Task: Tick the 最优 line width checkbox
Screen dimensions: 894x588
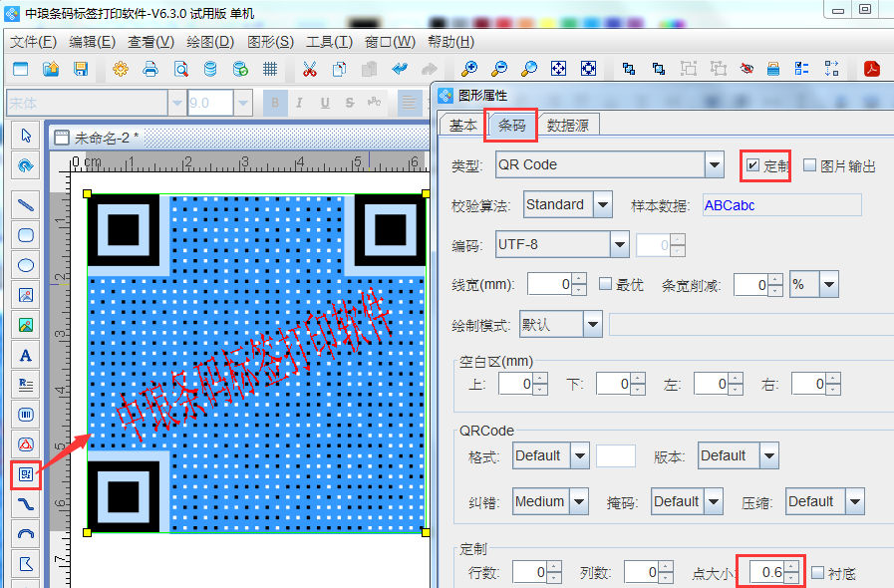Action: click(x=605, y=284)
